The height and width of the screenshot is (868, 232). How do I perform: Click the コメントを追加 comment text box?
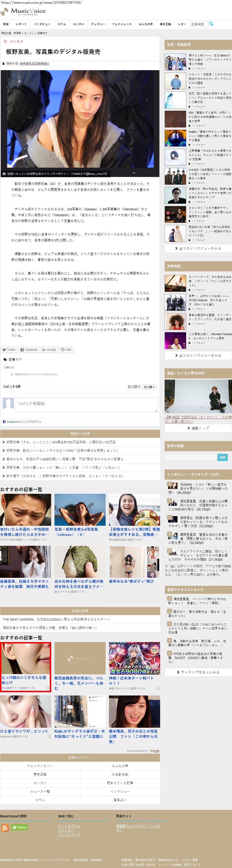point(86,405)
